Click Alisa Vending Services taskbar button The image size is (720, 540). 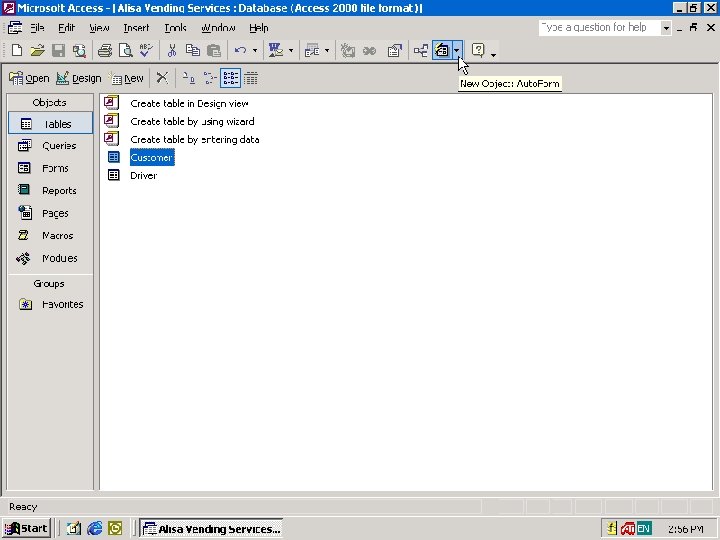tap(211, 529)
